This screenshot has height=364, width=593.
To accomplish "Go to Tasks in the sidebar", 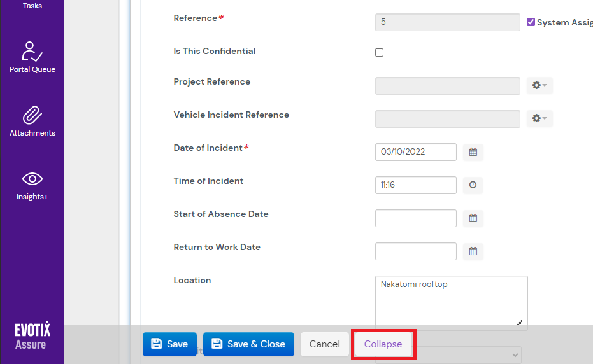I will pos(32,6).
